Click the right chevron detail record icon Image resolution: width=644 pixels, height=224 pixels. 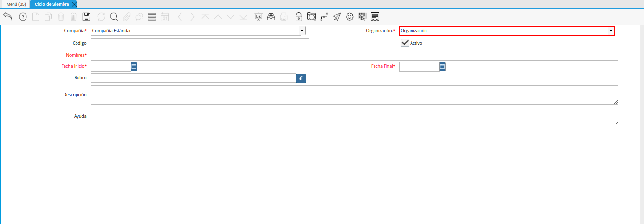[x=193, y=17]
